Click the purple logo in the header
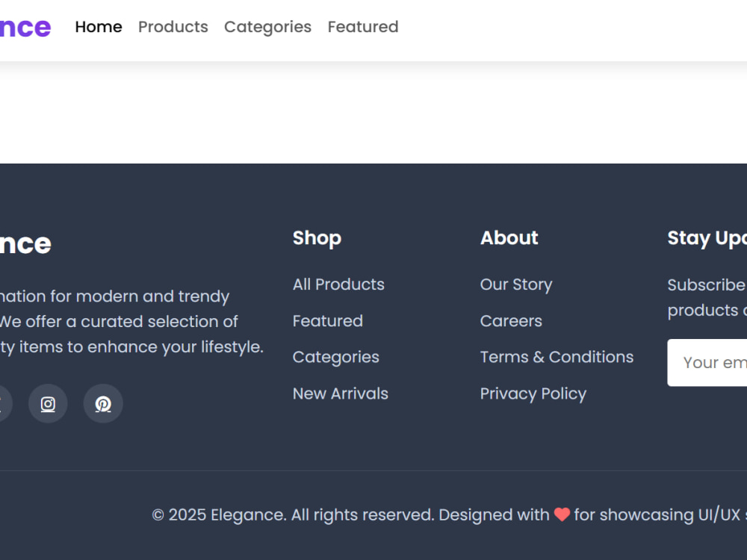Image resolution: width=747 pixels, height=560 pixels. click(25, 27)
